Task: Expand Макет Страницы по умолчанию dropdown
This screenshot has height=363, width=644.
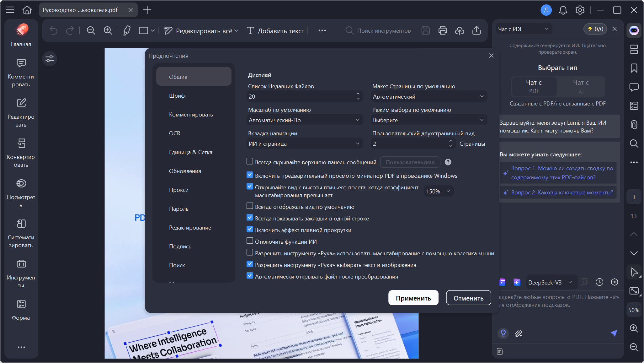Action: point(428,96)
